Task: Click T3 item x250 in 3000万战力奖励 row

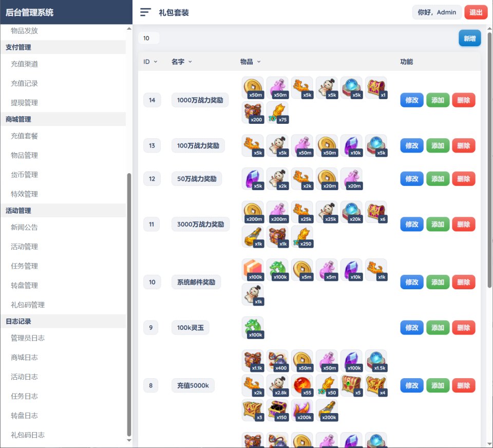Action: click(302, 236)
